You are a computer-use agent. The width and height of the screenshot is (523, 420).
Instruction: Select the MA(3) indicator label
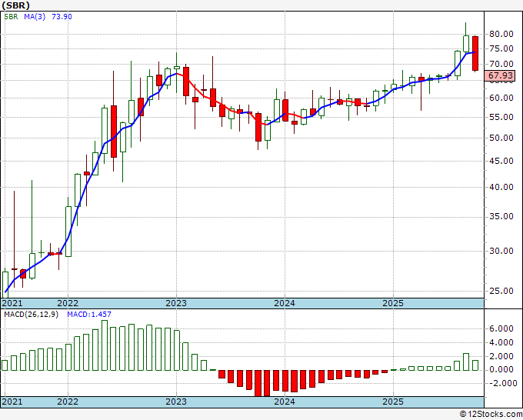pos(31,16)
